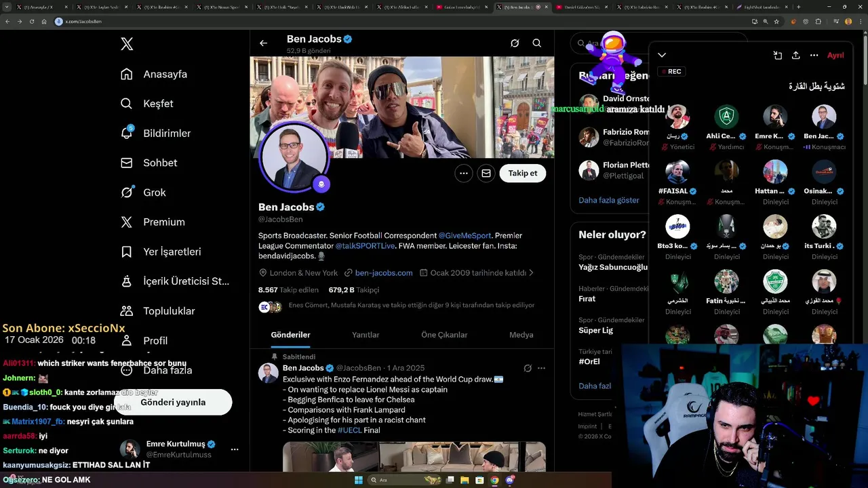
Task: Message Ben Jacobs via envelope icon
Action: tap(486, 174)
